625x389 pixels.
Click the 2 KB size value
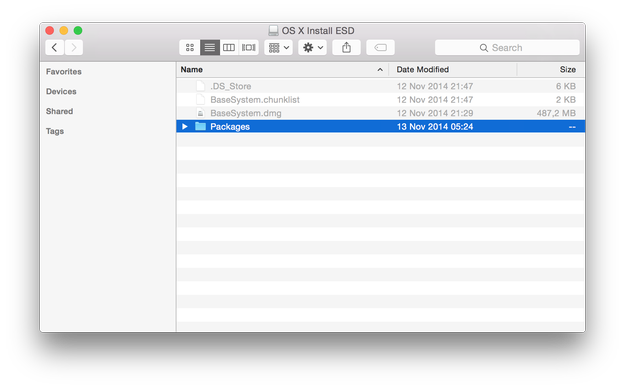[566, 100]
